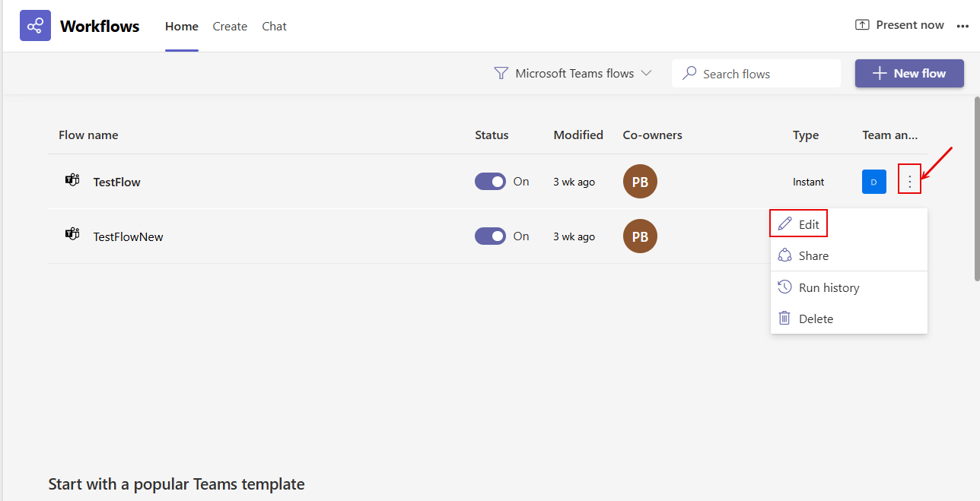
Task: Click the Workflows app logo icon
Action: point(35,26)
